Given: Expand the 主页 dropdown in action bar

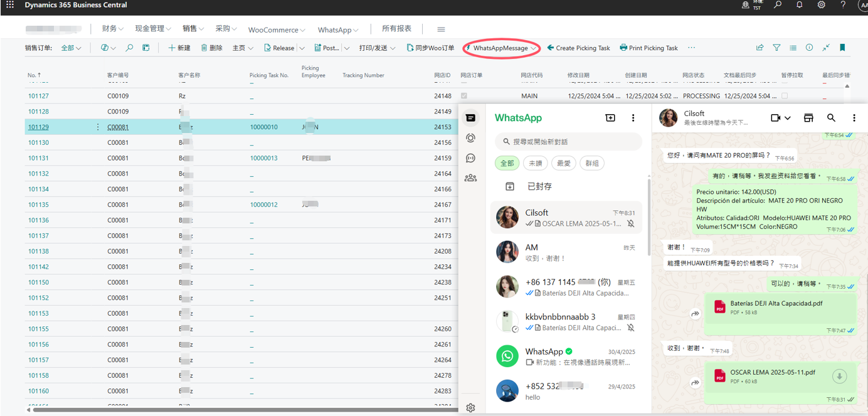Looking at the screenshot, I should click(x=243, y=48).
